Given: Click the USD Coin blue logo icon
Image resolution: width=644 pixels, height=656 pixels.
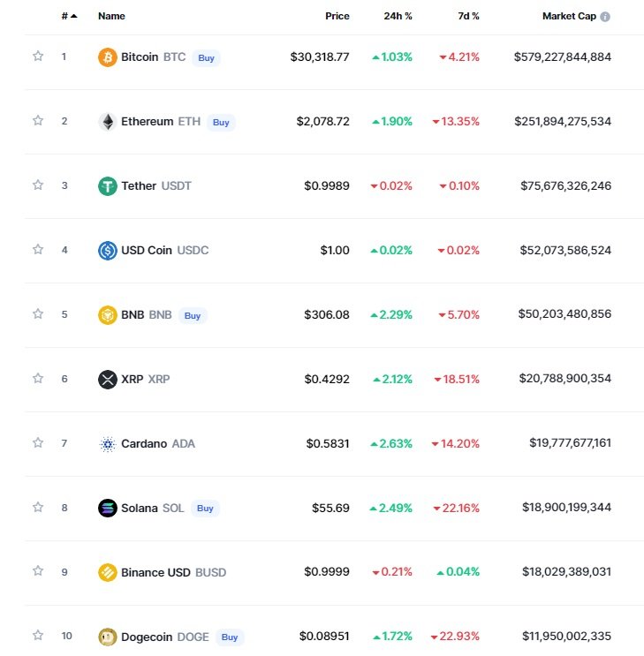Looking at the screenshot, I should click(107, 251).
